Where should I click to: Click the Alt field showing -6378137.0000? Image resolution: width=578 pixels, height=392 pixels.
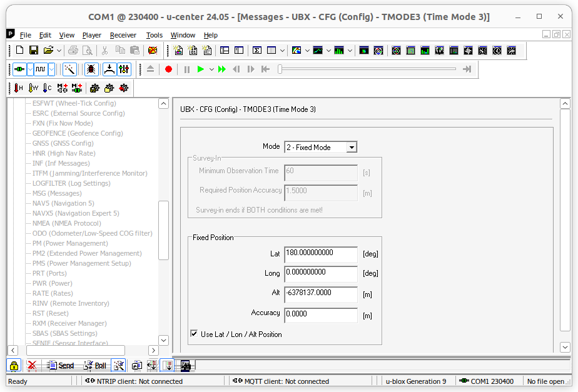pos(321,294)
